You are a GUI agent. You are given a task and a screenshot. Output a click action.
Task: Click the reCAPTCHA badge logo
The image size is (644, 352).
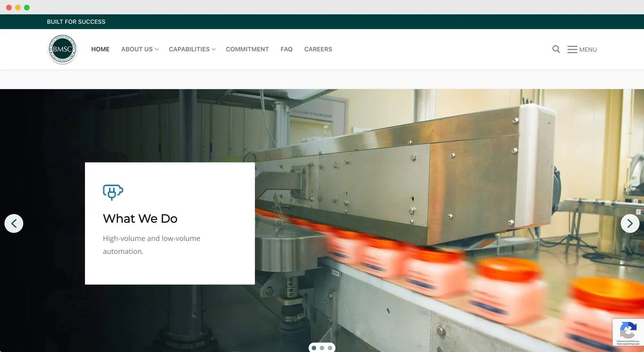[x=628, y=331]
